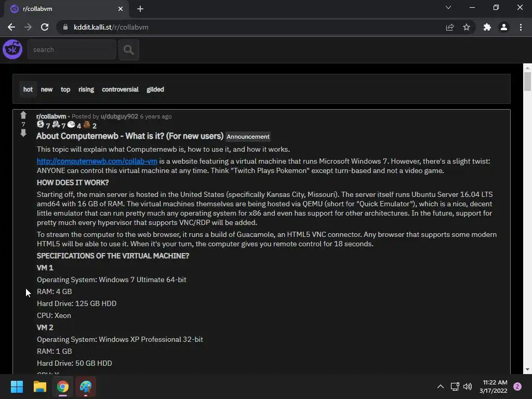Click the scrollbar up arrow
The image size is (532, 399).
click(x=527, y=68)
